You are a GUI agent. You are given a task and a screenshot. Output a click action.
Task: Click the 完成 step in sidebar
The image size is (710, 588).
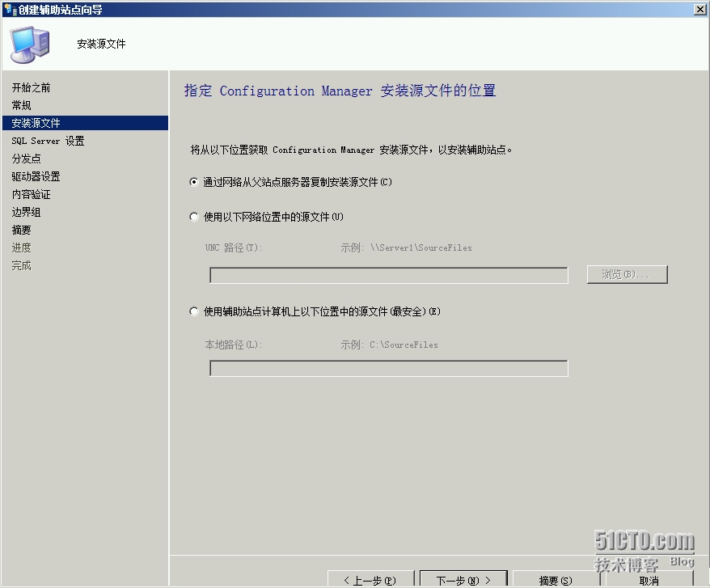[21, 265]
